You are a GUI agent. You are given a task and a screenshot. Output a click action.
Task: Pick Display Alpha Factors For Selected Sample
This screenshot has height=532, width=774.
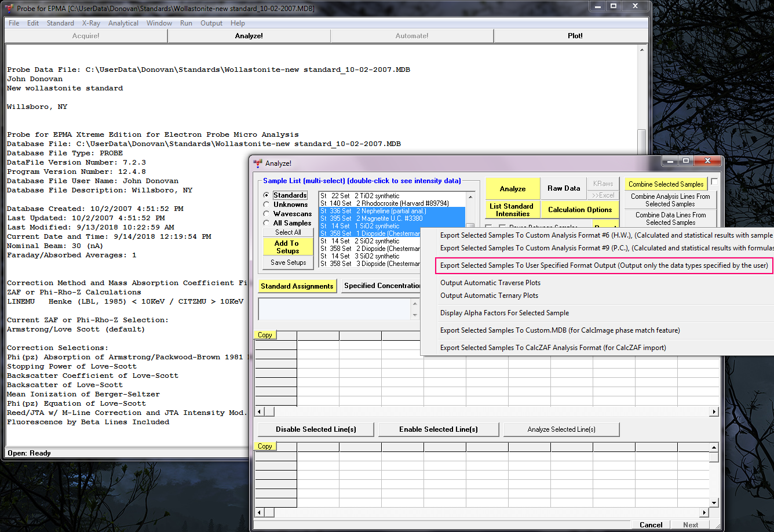(x=504, y=313)
